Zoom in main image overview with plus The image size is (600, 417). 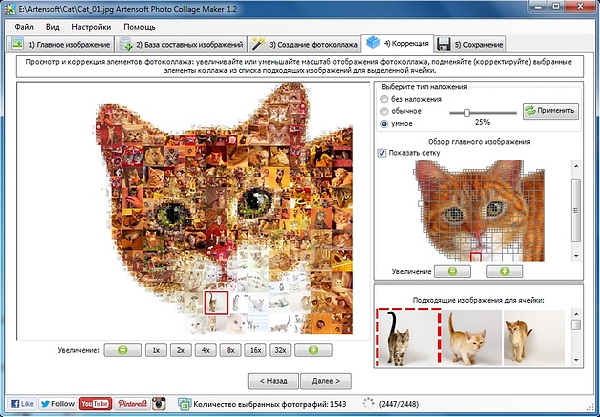[504, 271]
